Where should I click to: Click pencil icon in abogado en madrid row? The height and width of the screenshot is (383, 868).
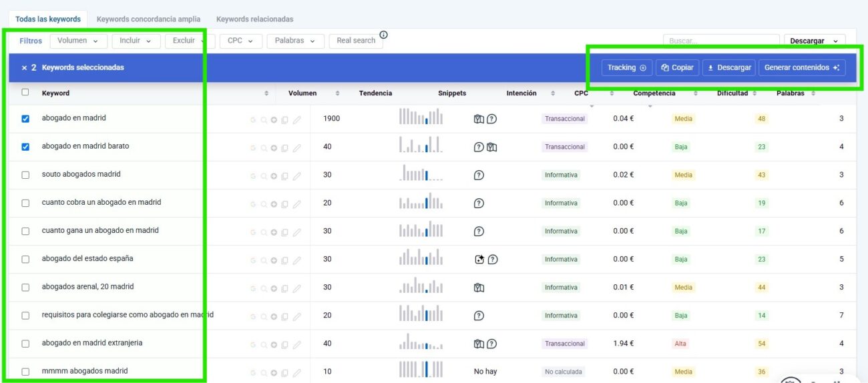[x=296, y=120]
